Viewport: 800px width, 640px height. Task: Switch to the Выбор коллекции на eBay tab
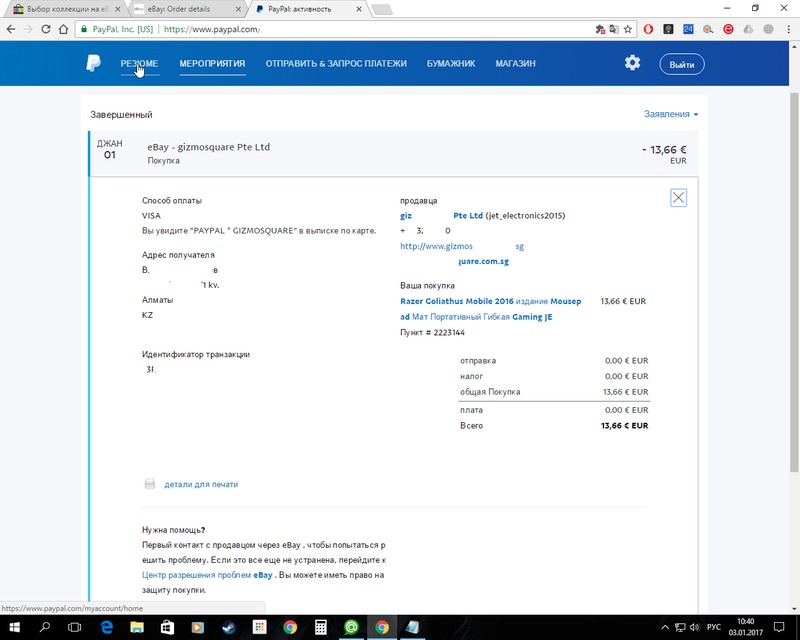tap(66, 9)
